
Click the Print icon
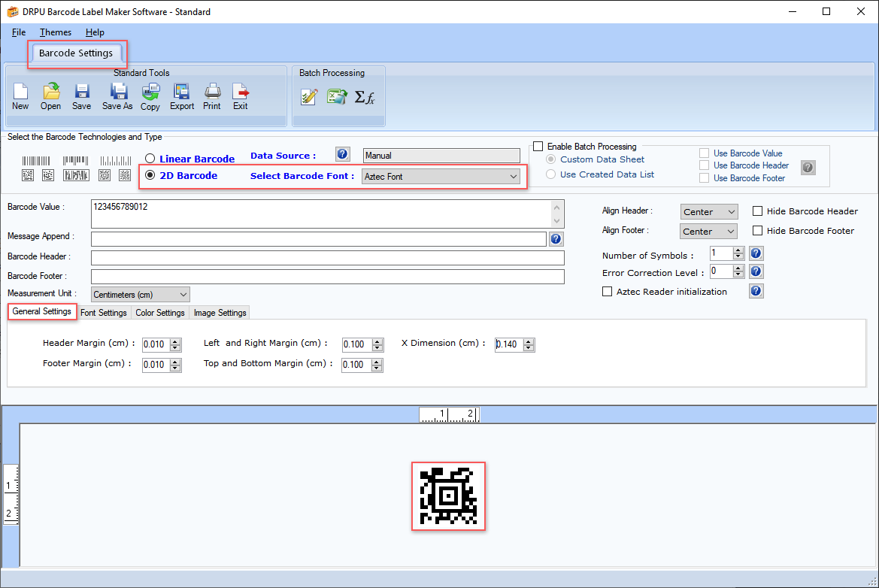(212, 96)
